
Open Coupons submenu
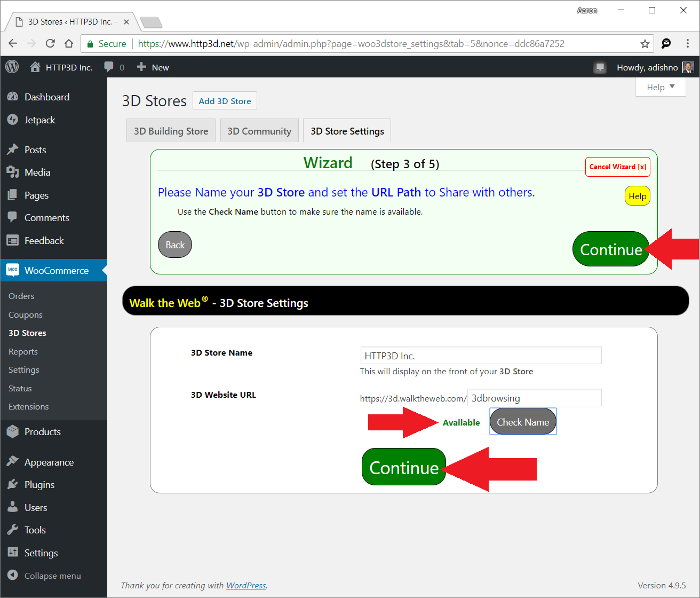click(x=26, y=314)
